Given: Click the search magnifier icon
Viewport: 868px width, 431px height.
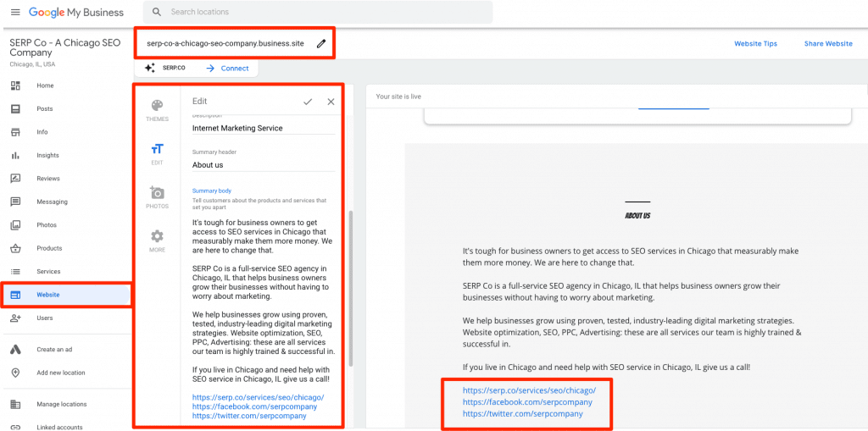Looking at the screenshot, I should [x=157, y=12].
